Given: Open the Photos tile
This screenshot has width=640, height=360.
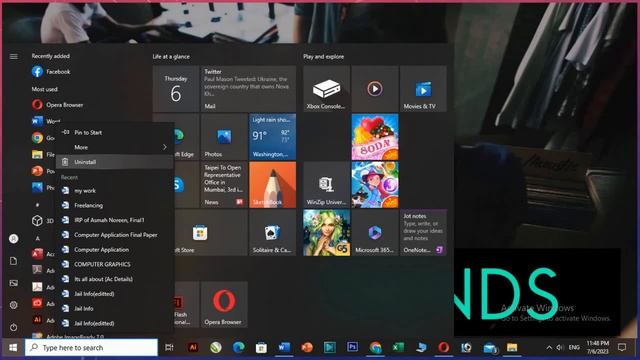Looking at the screenshot, I should tap(224, 137).
